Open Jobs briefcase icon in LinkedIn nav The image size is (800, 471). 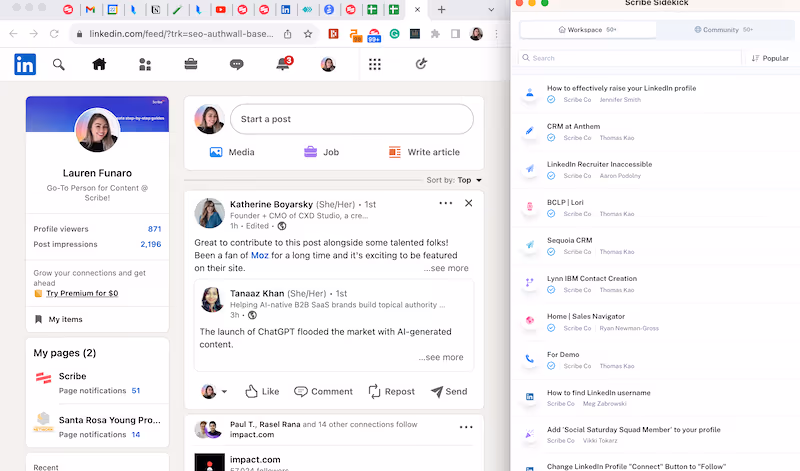pos(191,64)
